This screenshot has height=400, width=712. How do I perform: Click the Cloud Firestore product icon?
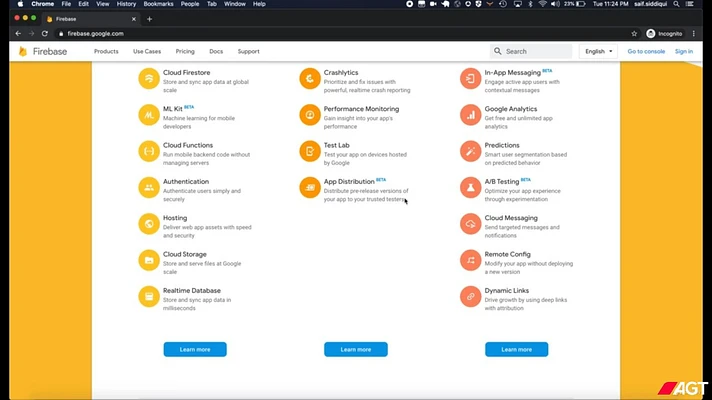click(149, 79)
